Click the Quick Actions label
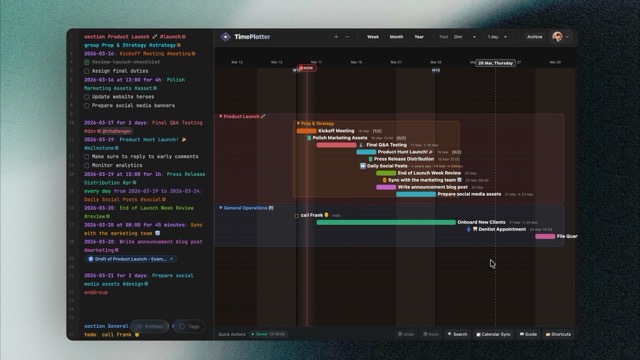Image resolution: width=640 pixels, height=360 pixels. click(x=232, y=334)
